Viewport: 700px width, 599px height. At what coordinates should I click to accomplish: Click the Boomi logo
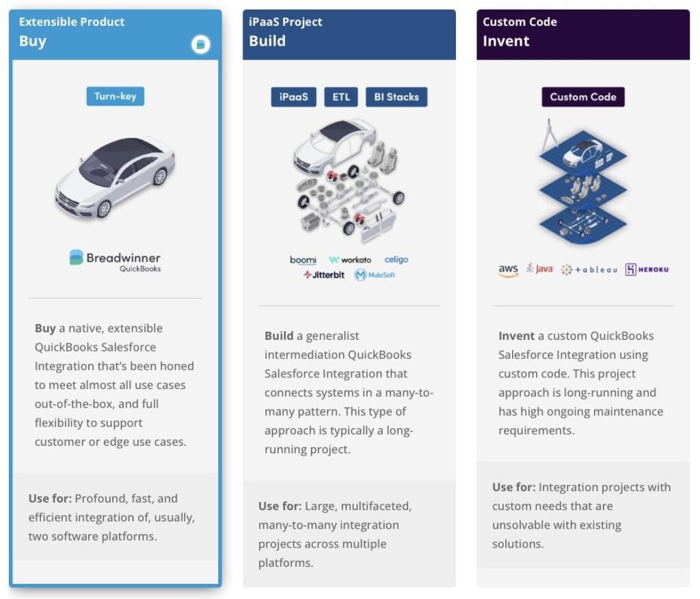(x=303, y=260)
